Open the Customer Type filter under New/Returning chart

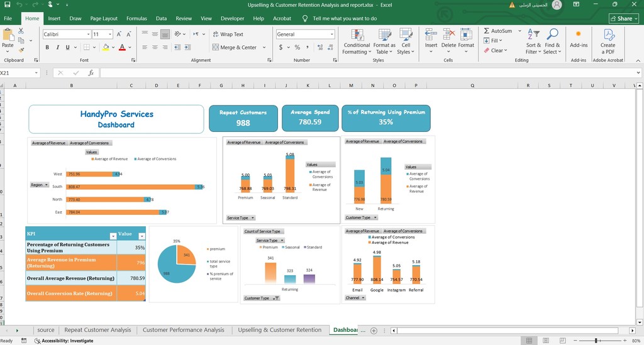click(x=361, y=217)
